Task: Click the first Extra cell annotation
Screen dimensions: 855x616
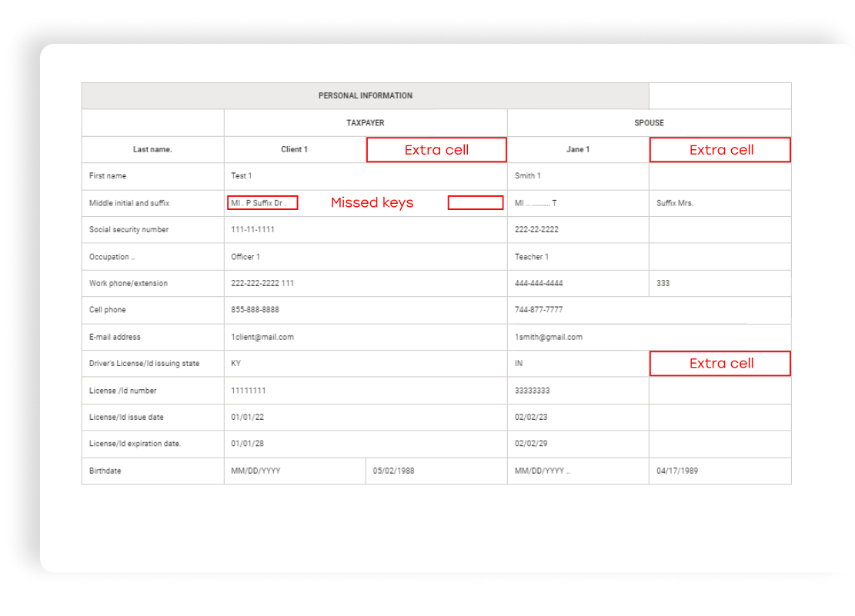Action: (x=436, y=149)
